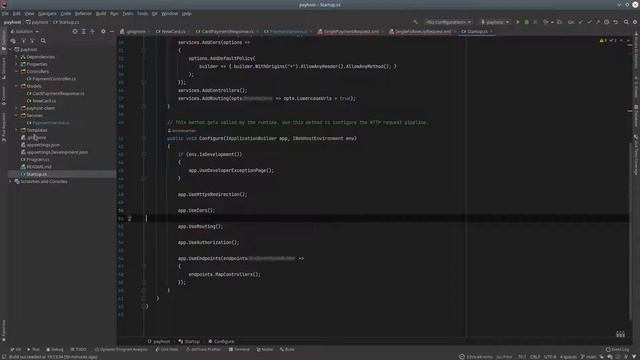Click the Search Everywhere magnifier icon
Image resolution: width=640 pixels, height=360 pixels.
tap(626, 22)
